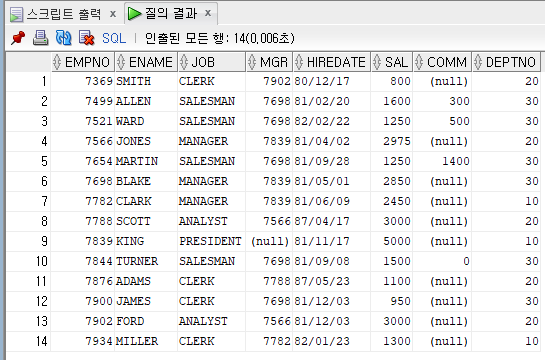The height and width of the screenshot is (360, 545).
Task: Click the COMM column header
Action: tap(442, 62)
